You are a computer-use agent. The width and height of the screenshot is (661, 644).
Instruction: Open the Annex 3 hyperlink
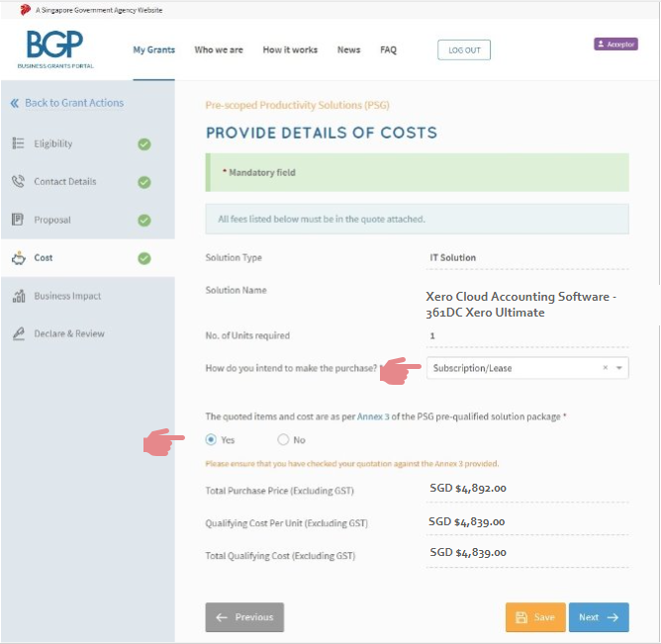point(373,416)
